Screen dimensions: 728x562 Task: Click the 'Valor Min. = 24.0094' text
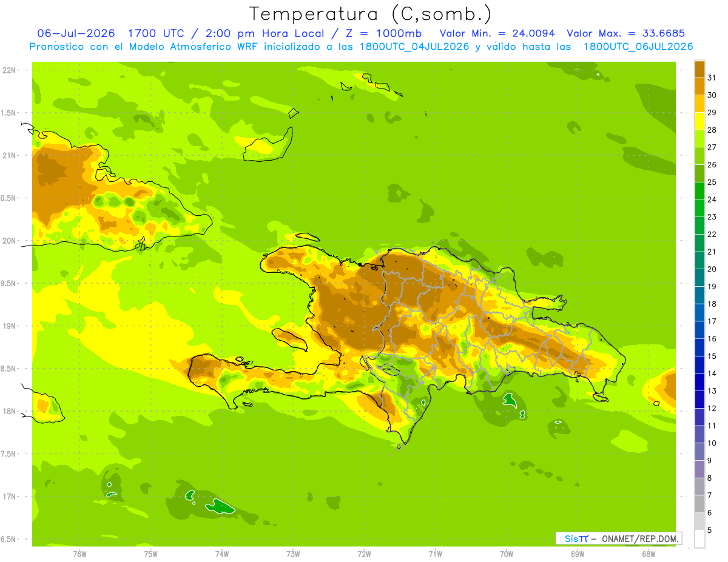[x=497, y=33]
